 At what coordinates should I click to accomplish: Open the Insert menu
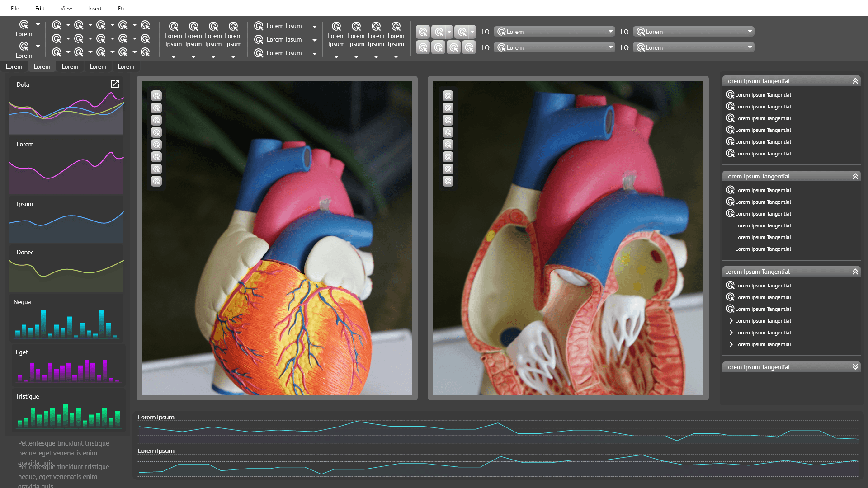[x=94, y=8]
